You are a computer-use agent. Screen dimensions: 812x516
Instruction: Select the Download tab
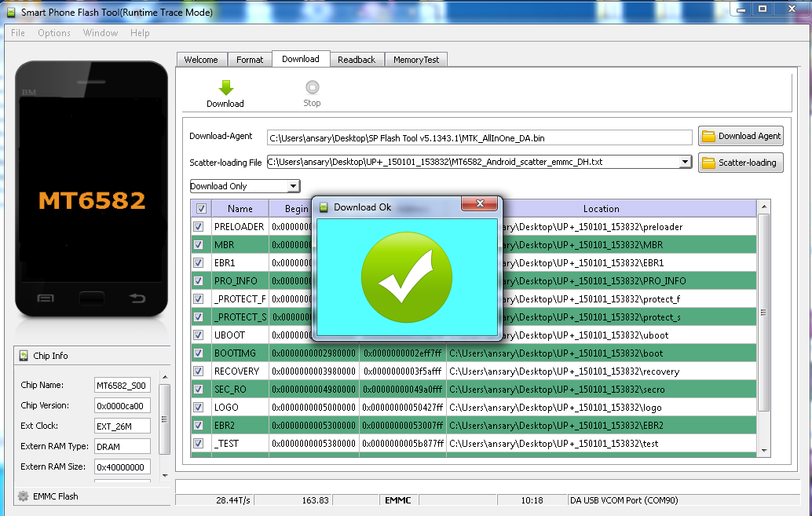(x=300, y=59)
